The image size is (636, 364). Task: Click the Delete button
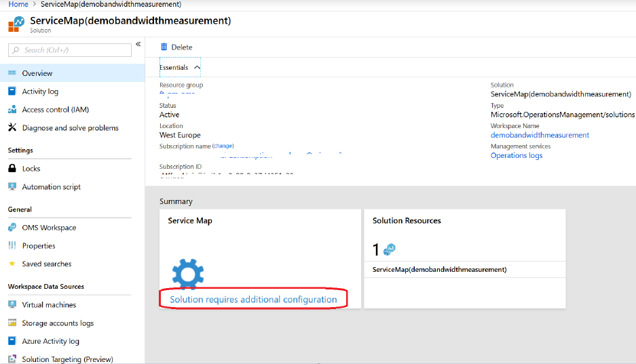pos(176,47)
